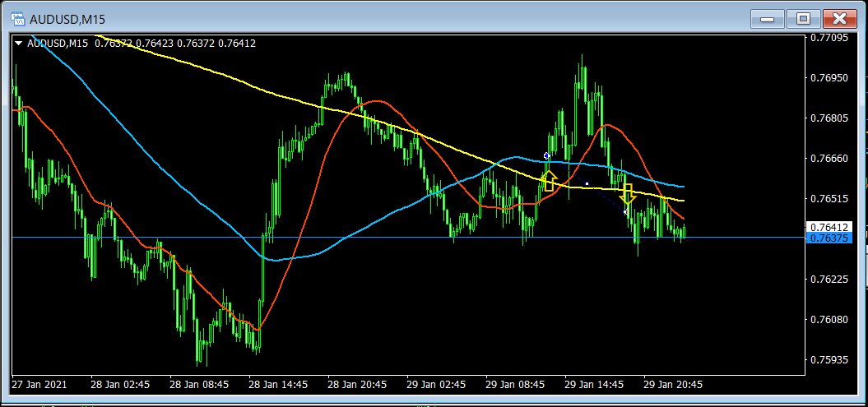
Task: Click the yellow down arrow chart marker
Action: tap(628, 193)
